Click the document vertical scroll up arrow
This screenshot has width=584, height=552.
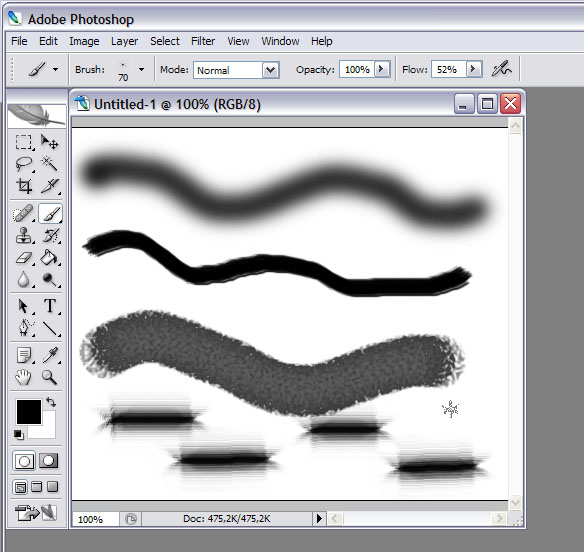[x=515, y=126]
